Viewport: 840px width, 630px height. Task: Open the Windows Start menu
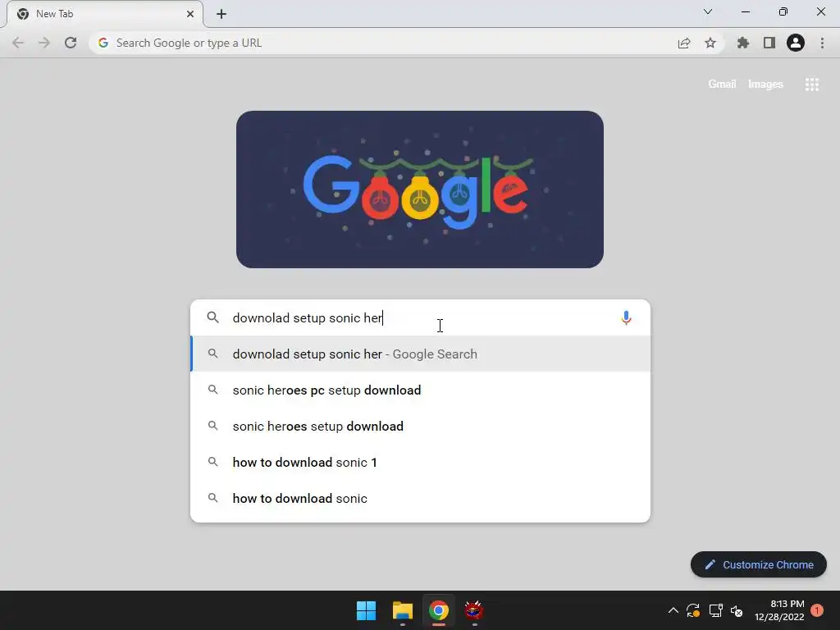(x=367, y=610)
